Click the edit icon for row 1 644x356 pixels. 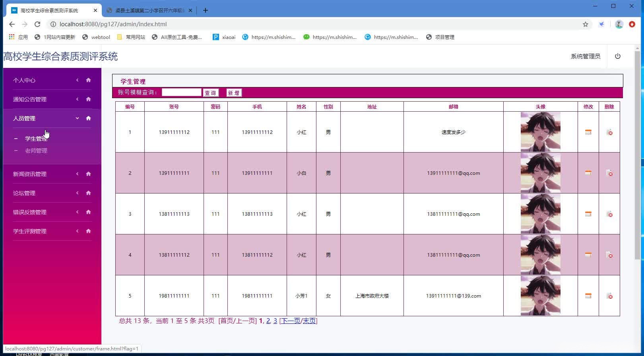tap(588, 132)
